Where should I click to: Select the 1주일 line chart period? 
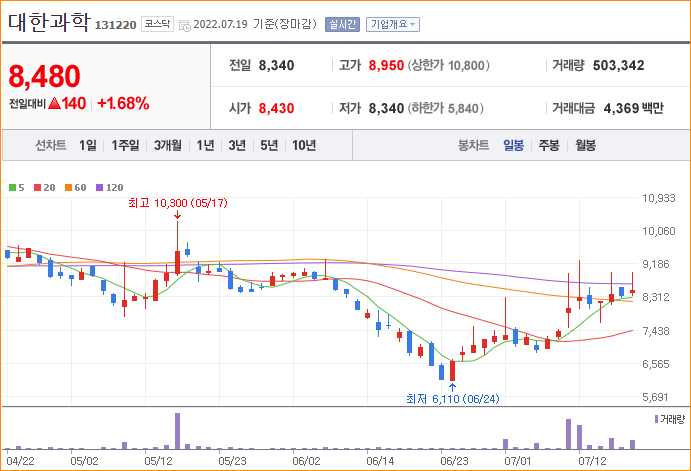(125, 145)
